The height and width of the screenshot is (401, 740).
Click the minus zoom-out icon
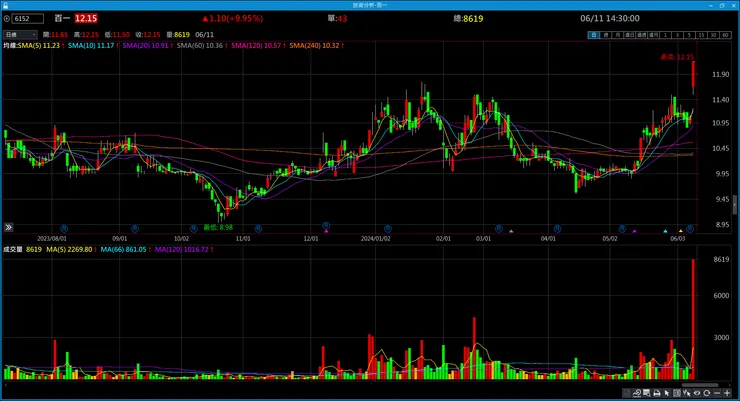[x=717, y=393]
